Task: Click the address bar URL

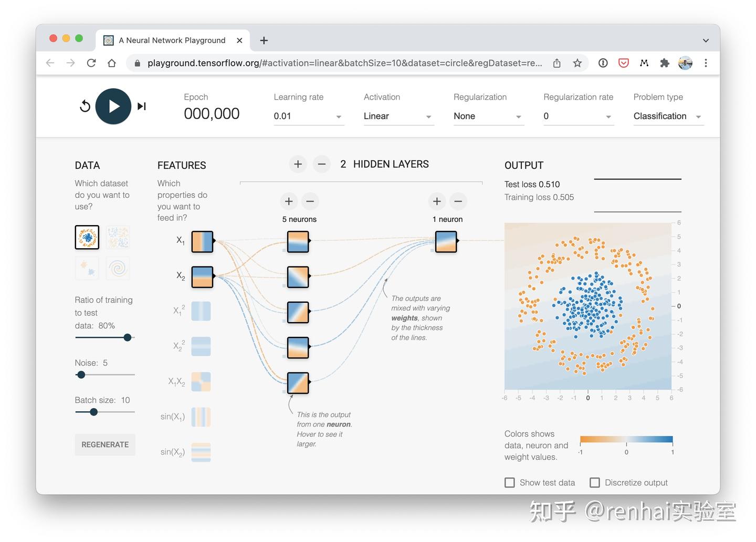Action: pyautogui.click(x=344, y=63)
